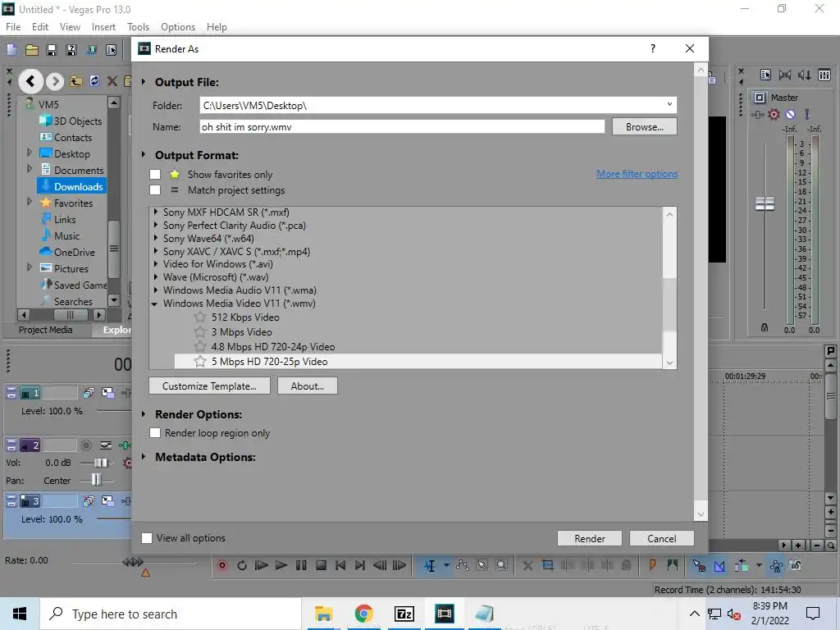Viewport: 840px width, 630px height.
Task: Open the Insert menu
Action: tap(103, 27)
